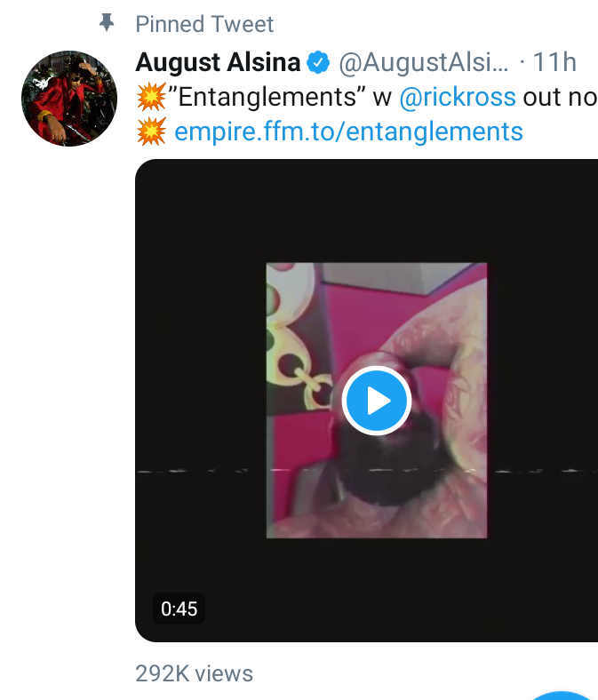The image size is (598, 700).
Task: Click the "Pinned Tweet" label
Action: (204, 24)
